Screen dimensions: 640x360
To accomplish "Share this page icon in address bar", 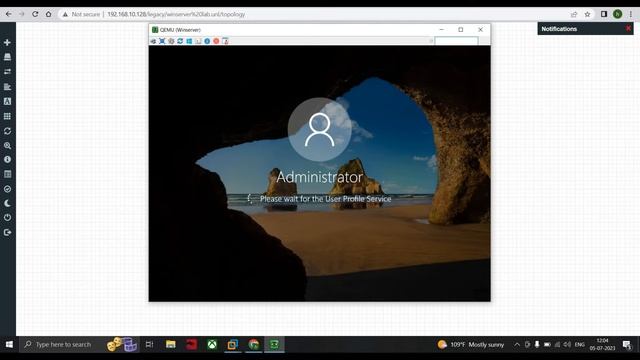I will coord(574,14).
